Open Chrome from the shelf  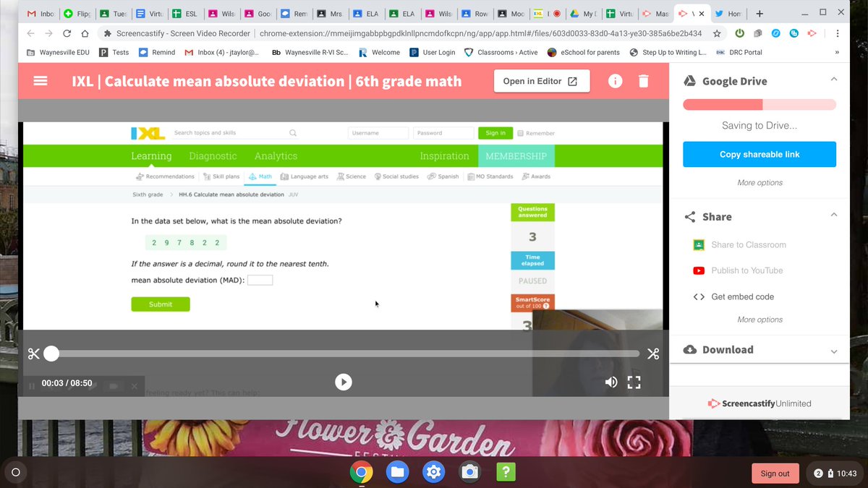pyautogui.click(x=361, y=473)
